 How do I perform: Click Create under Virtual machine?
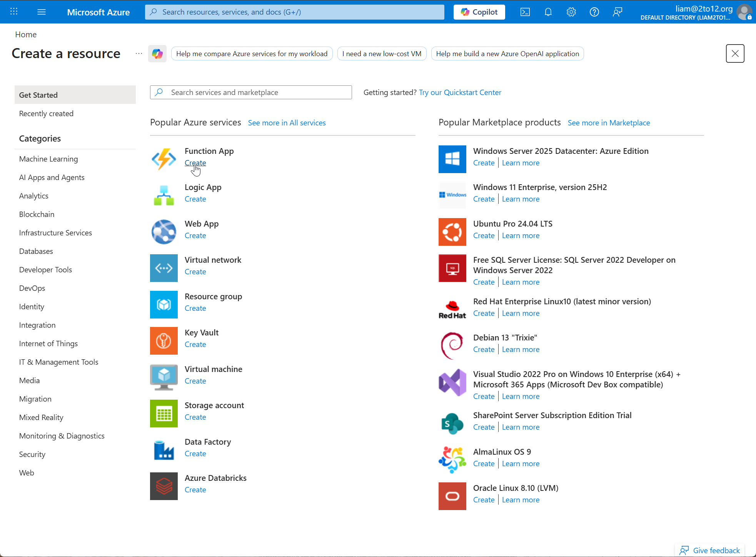(195, 381)
